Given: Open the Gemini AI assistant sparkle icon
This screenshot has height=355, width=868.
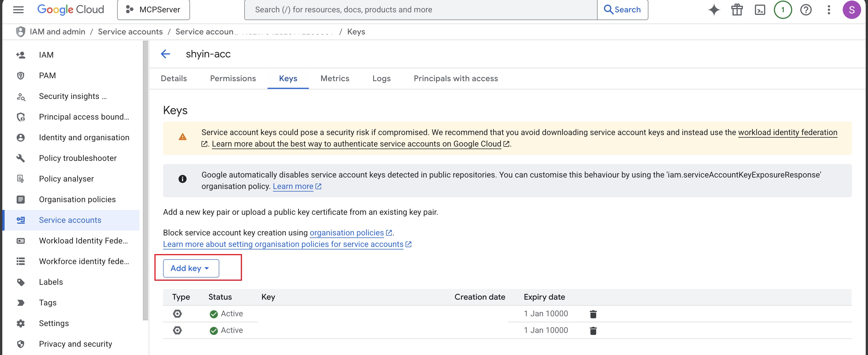Looking at the screenshot, I should pos(714,10).
